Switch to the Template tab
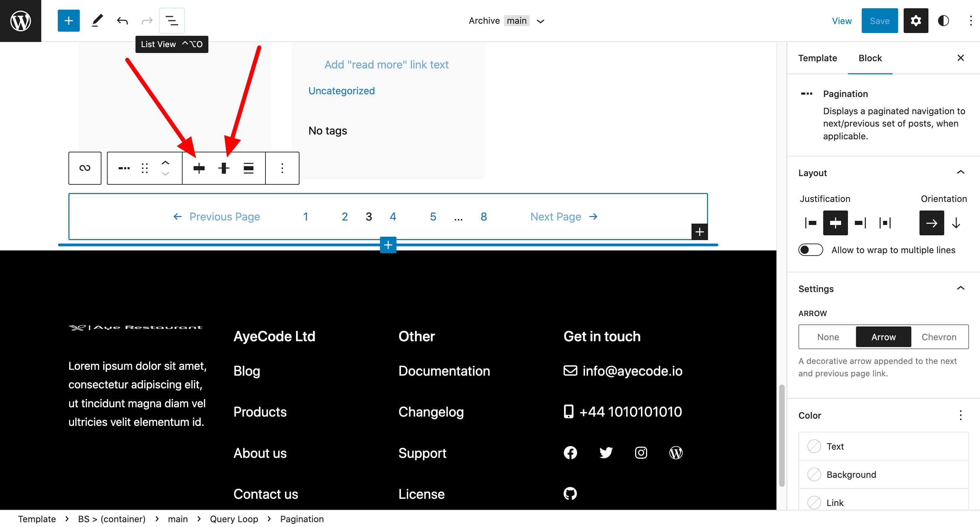 (818, 58)
